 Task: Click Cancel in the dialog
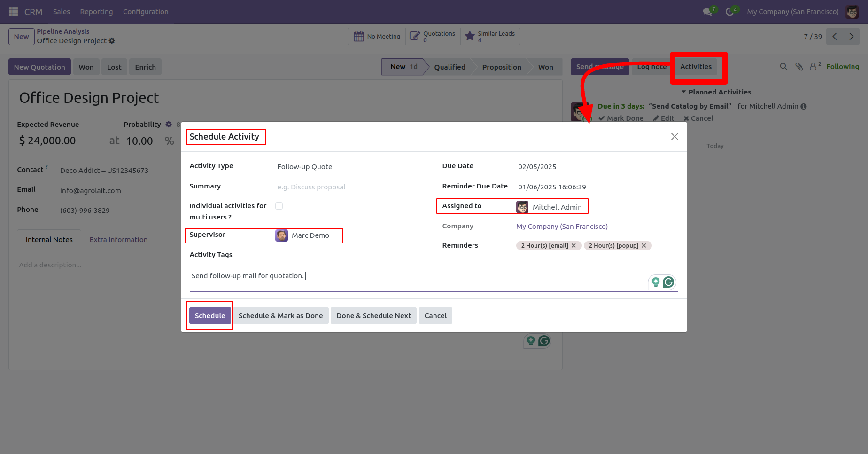coord(435,316)
